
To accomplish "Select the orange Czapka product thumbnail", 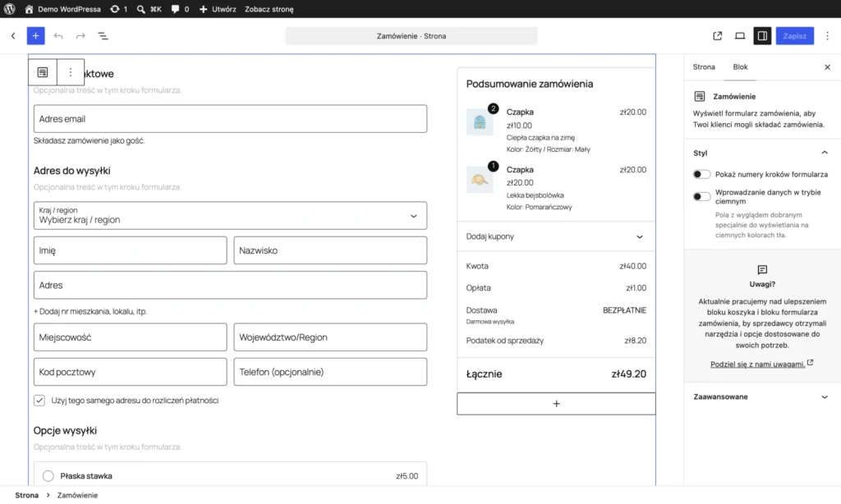I will tap(480, 180).
